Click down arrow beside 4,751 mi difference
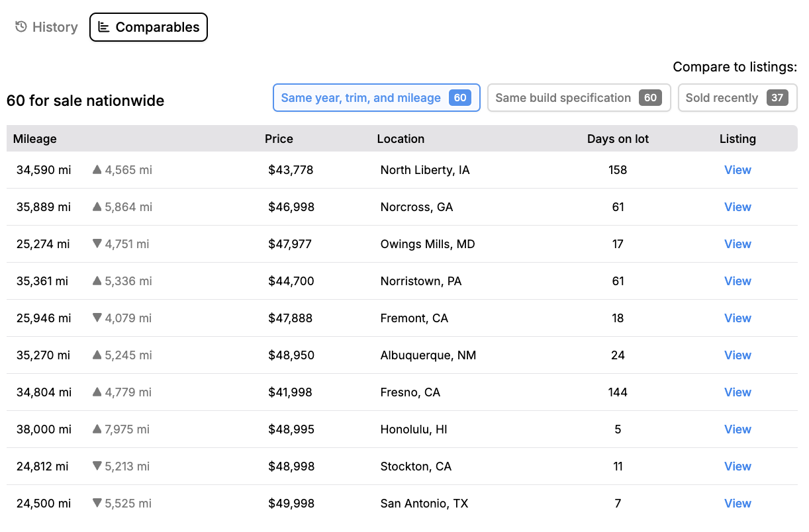The height and width of the screenshot is (532, 809). [97, 244]
